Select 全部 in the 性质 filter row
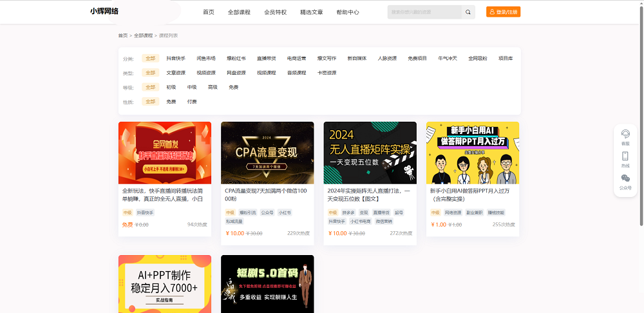 click(150, 102)
